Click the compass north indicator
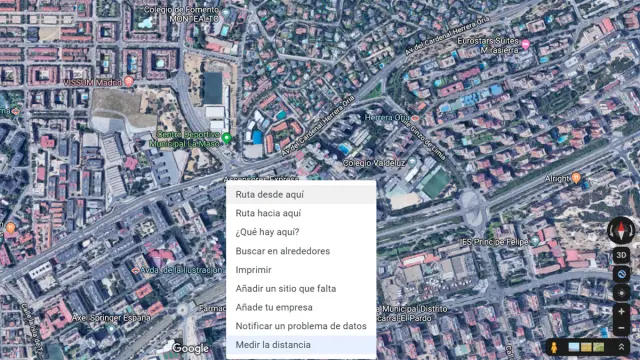This screenshot has width=640, height=360. [621, 230]
